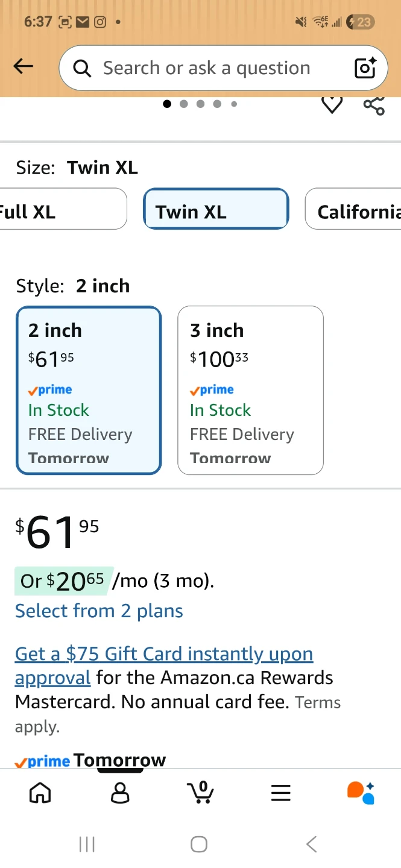Open the Rufus AI assistant icon
The height and width of the screenshot is (868, 401).
coord(361,792)
